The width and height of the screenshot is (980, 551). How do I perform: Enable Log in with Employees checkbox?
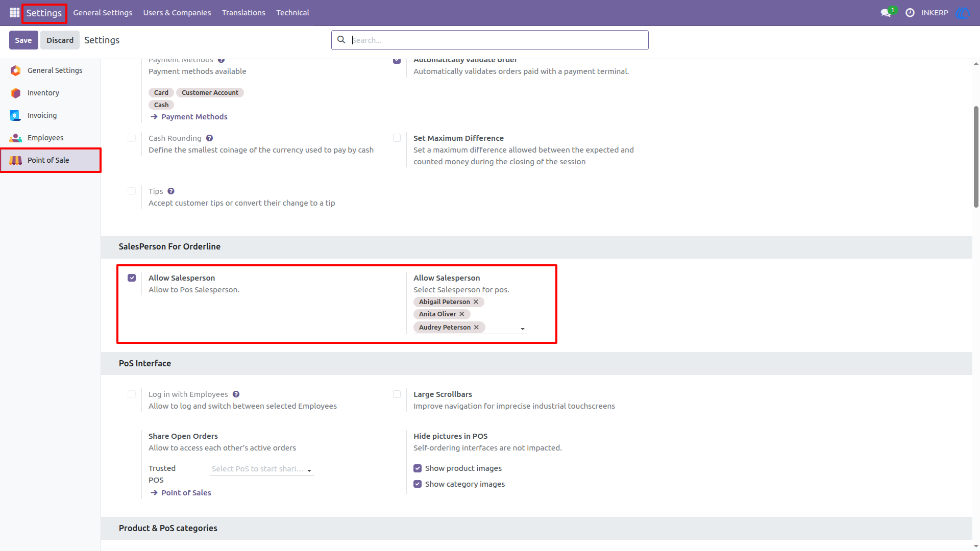point(132,394)
